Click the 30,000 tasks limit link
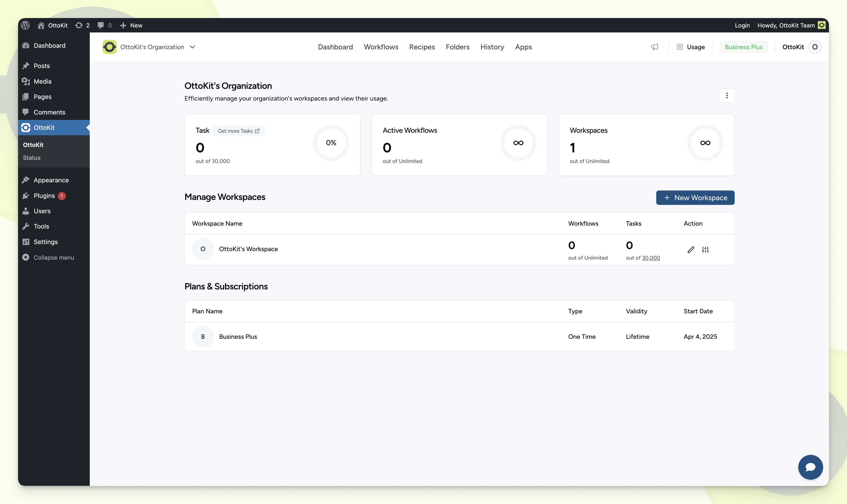 point(651,258)
